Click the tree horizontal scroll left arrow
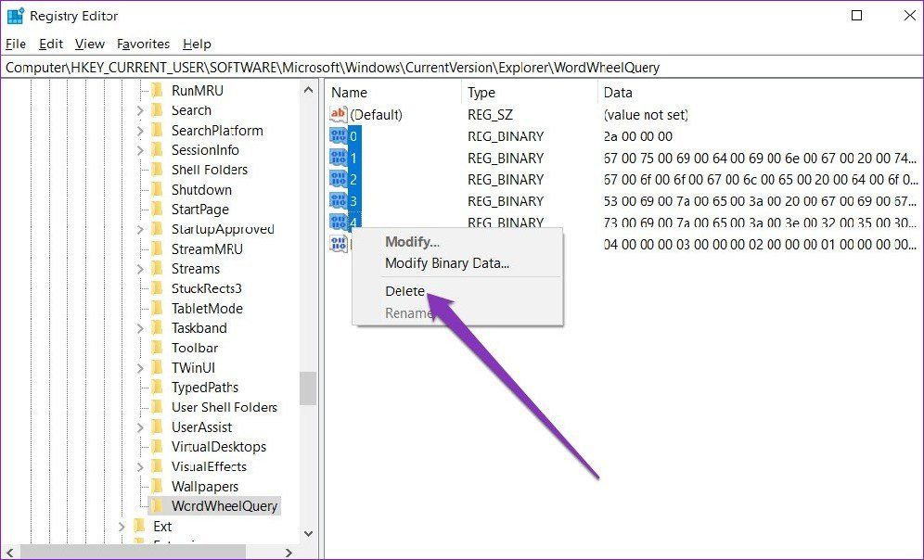The width and height of the screenshot is (924, 560). (x=10, y=553)
